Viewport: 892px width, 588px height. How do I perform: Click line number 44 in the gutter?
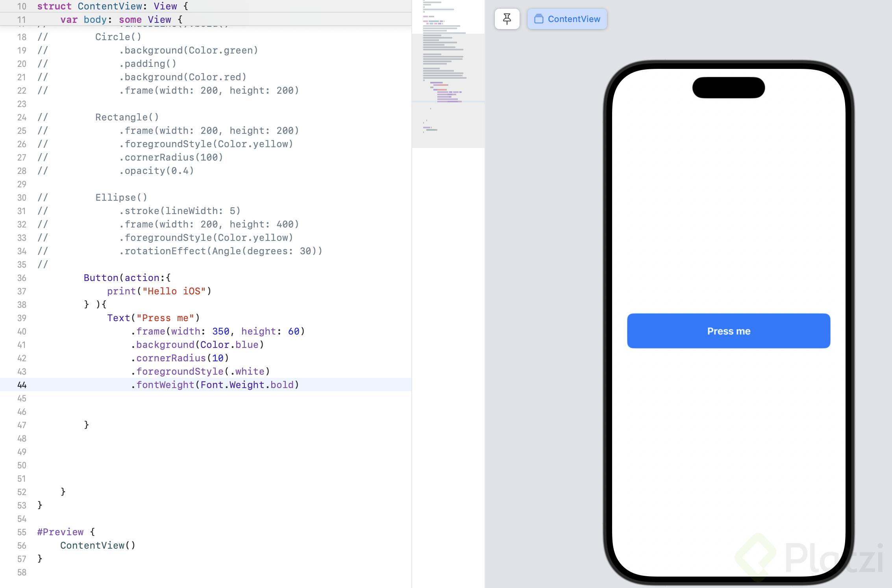click(22, 385)
